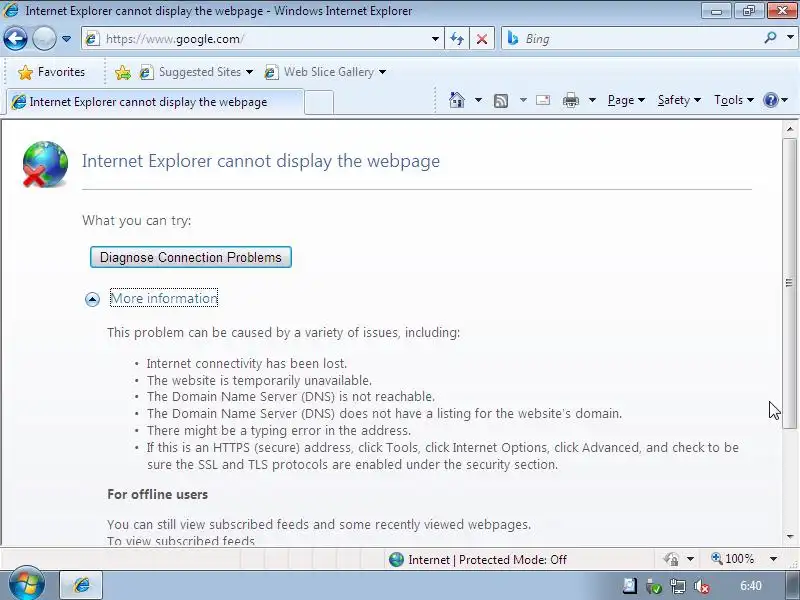Viewport: 800px width, 600px height.
Task: Collapse the More information arrow icon
Action: tap(92, 299)
